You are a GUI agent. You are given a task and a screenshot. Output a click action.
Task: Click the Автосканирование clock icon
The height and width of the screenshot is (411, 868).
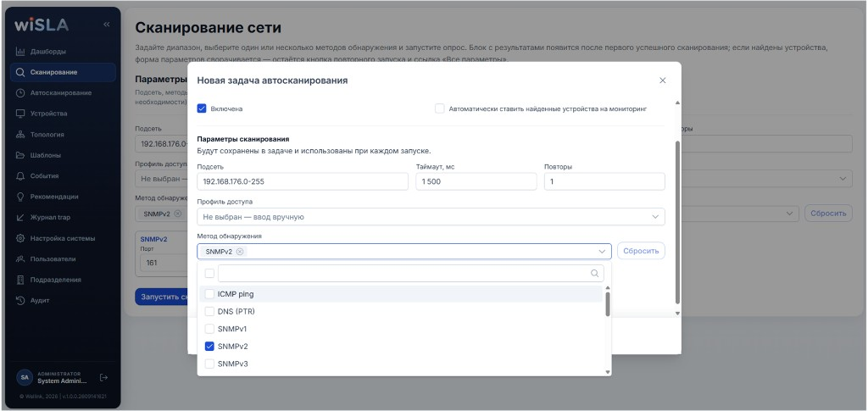(x=20, y=93)
